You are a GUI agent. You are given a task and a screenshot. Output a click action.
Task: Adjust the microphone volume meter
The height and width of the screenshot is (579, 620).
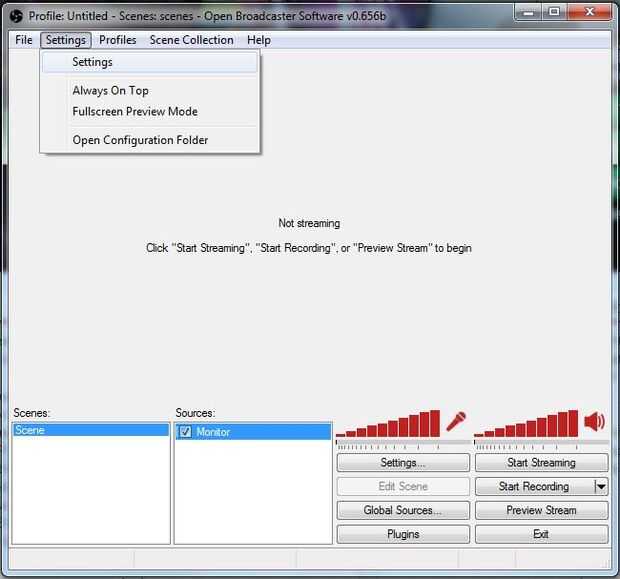388,423
